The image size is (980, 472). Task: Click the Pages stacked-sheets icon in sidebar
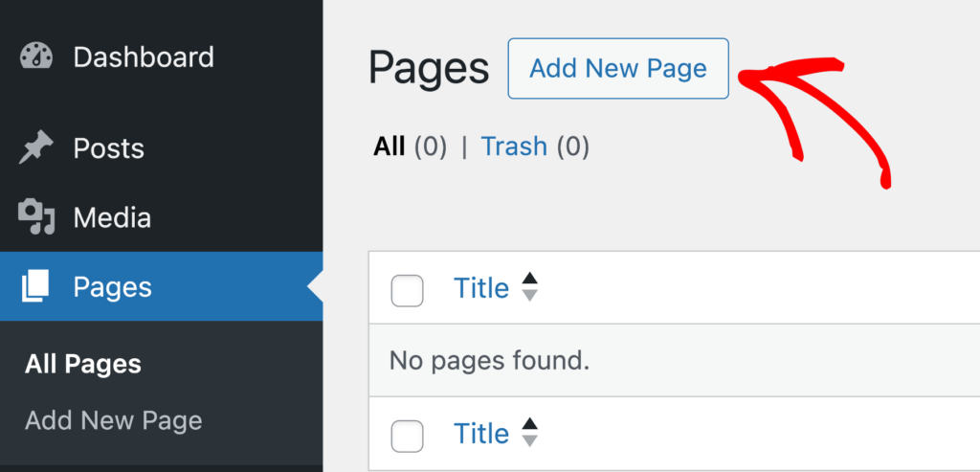(x=35, y=287)
